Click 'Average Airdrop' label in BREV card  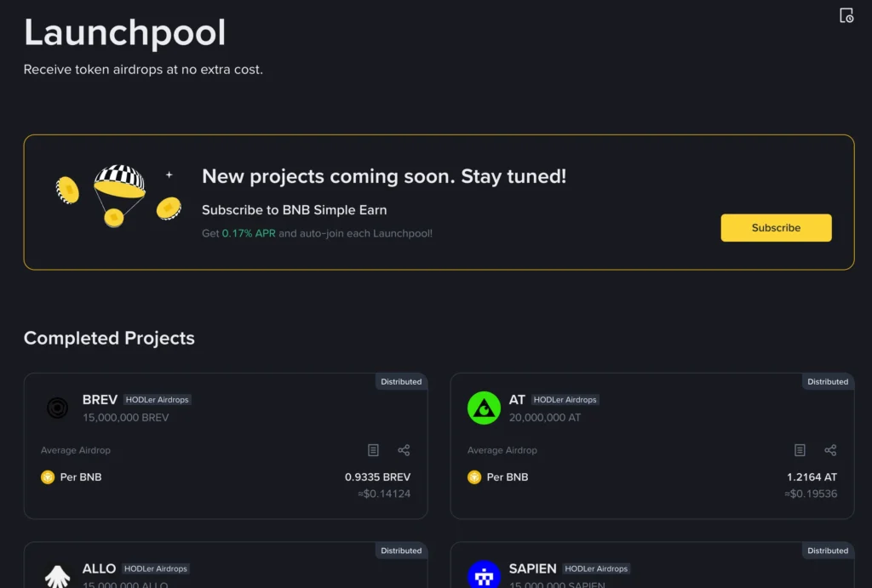(76, 450)
